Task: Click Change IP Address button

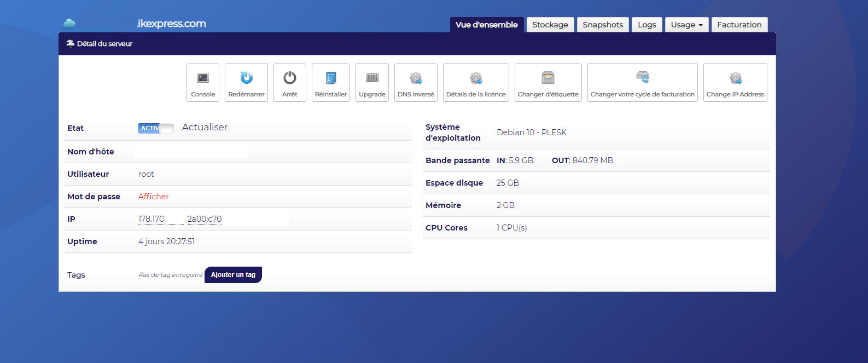Action: pos(735,83)
